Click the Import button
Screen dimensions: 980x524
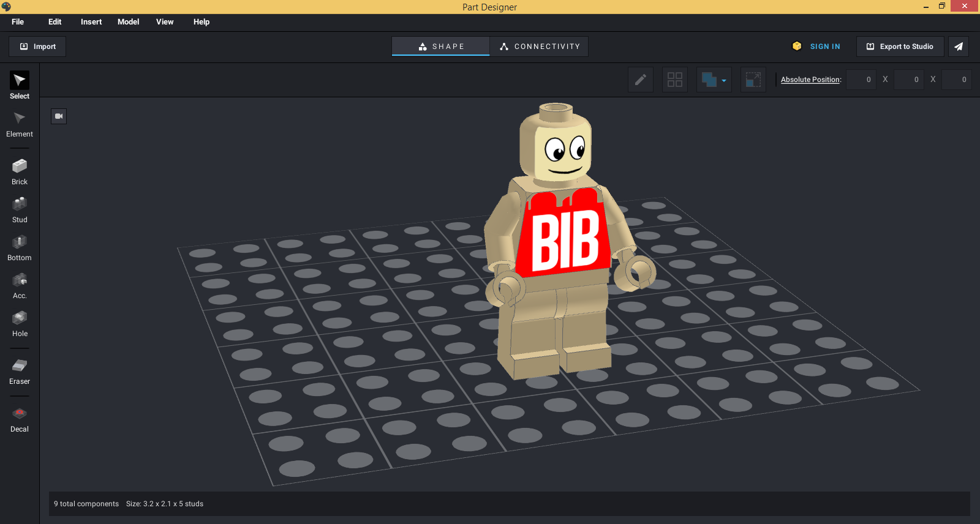coord(37,47)
